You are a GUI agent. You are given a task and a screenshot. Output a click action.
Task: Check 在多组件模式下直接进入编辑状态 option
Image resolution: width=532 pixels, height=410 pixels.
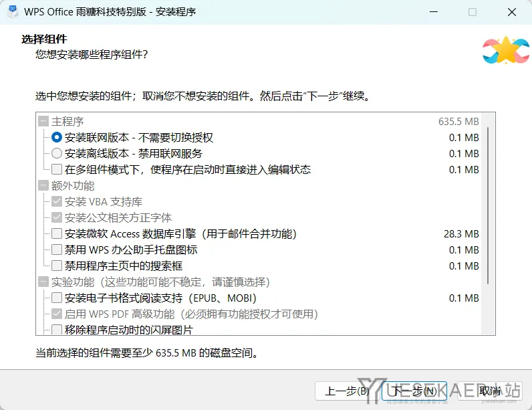[x=57, y=169]
